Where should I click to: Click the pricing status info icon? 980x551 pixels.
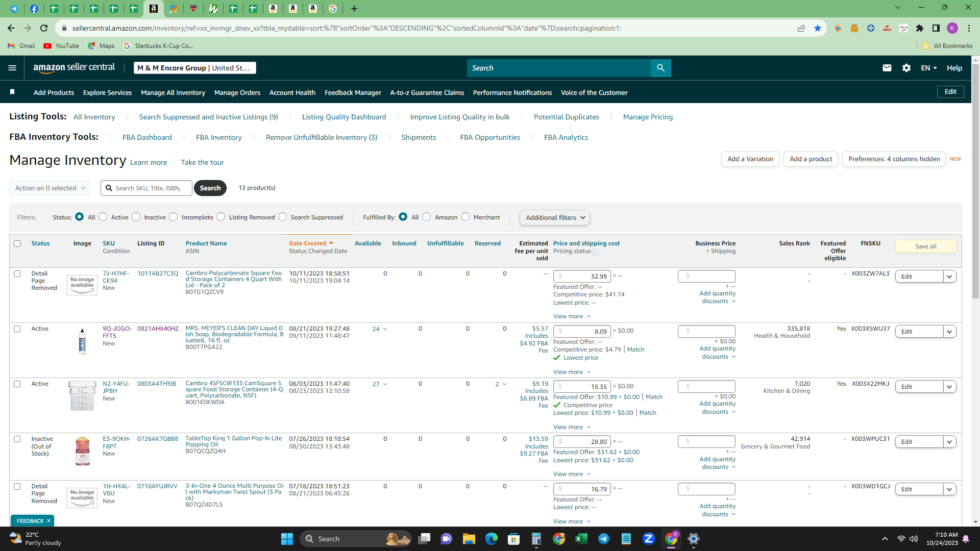[x=595, y=252]
